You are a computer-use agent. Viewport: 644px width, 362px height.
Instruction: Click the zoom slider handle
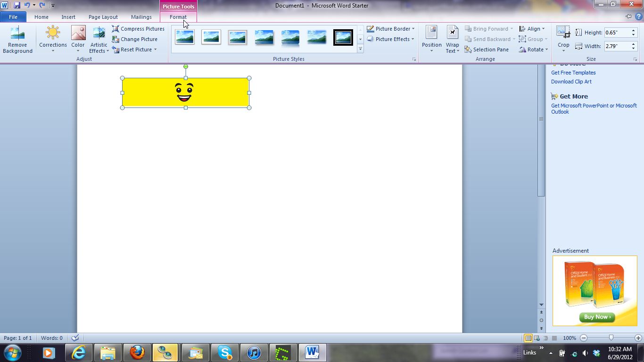point(611,338)
